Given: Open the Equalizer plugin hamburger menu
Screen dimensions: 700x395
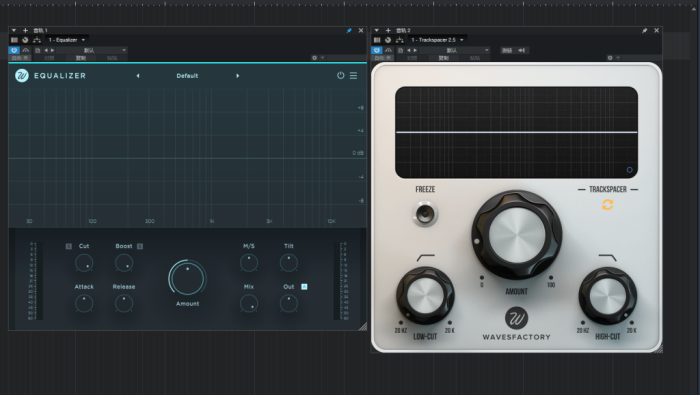Looking at the screenshot, I should pyautogui.click(x=354, y=75).
